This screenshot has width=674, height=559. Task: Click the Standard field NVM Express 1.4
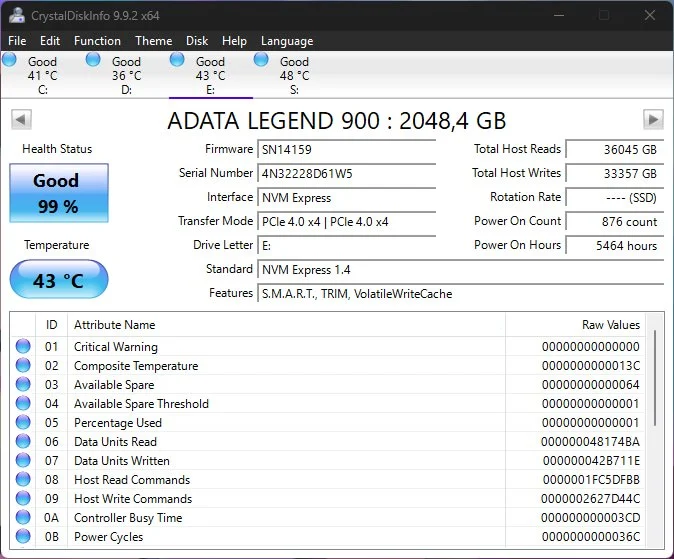pos(461,270)
